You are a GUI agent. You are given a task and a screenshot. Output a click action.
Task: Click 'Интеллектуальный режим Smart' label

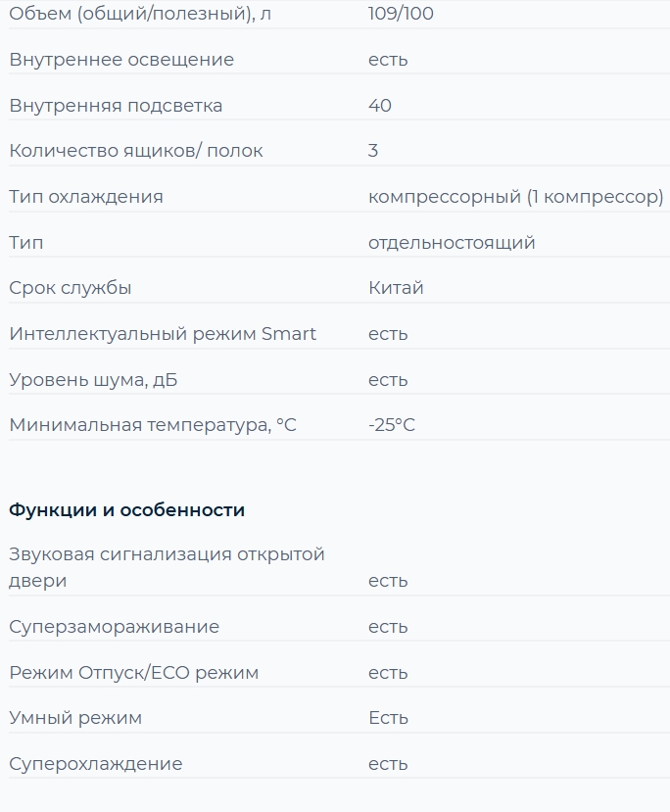(163, 333)
